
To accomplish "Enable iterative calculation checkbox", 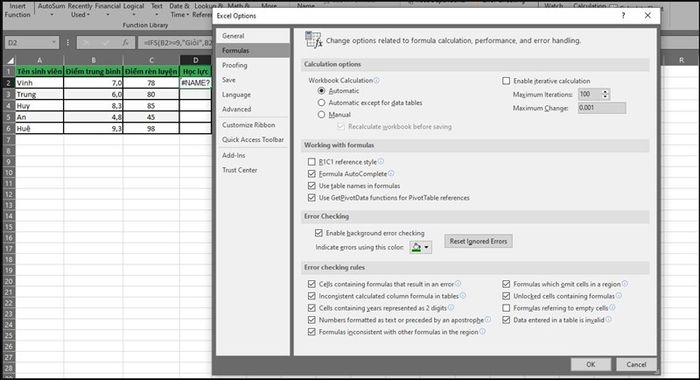I will point(506,81).
